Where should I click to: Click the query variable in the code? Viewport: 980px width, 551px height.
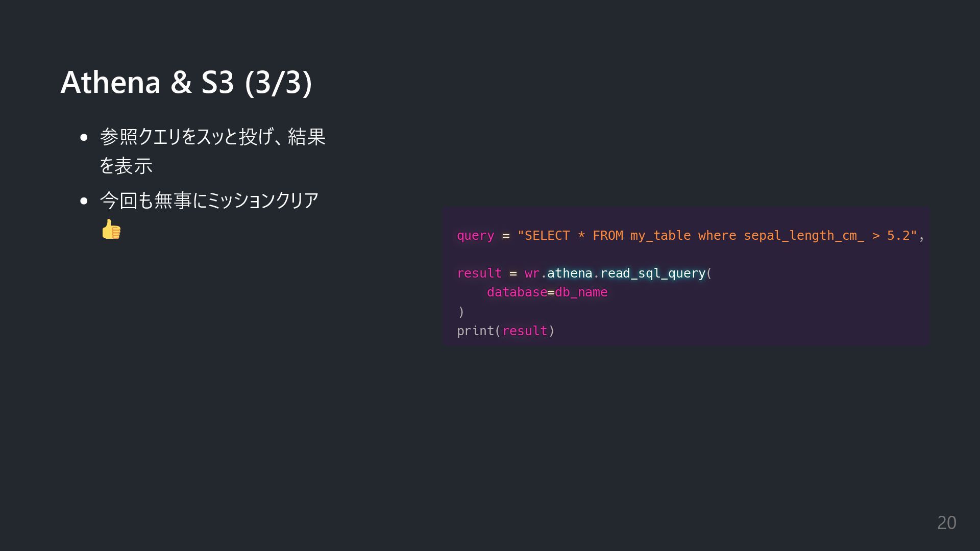tap(475, 236)
